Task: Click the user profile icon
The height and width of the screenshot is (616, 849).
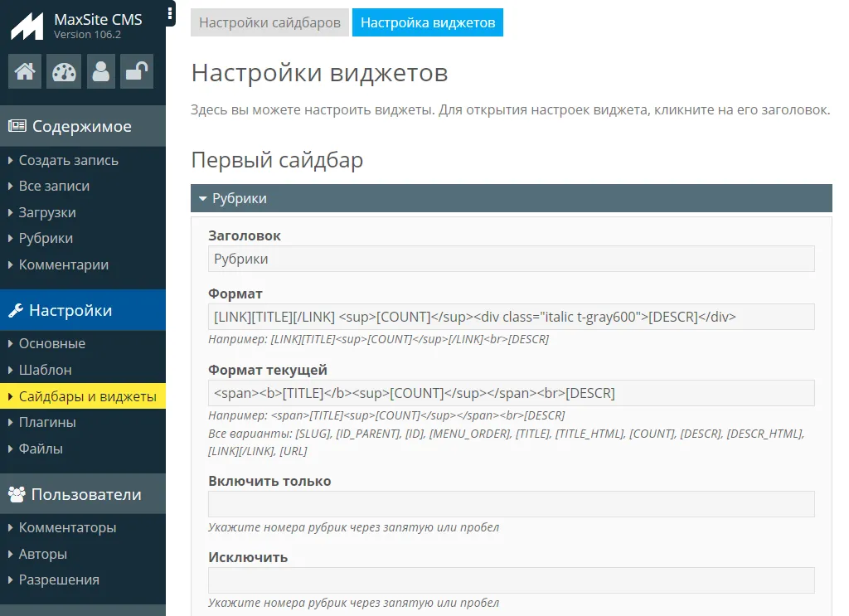Action: coord(101,71)
